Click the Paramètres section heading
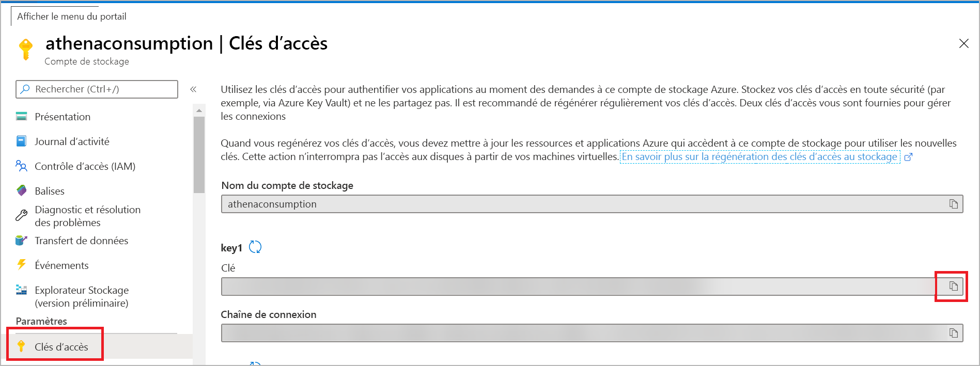980x366 pixels. [41, 321]
